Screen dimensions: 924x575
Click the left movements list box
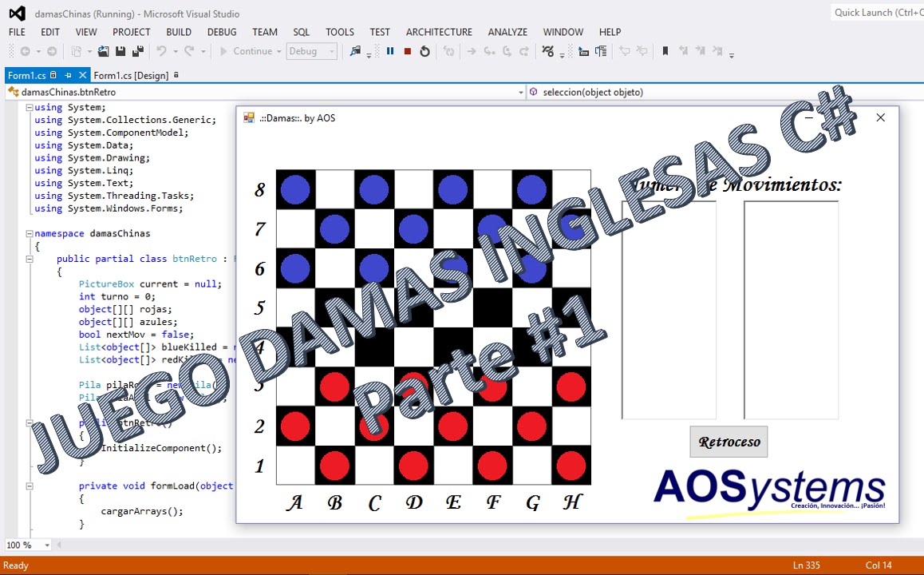point(669,310)
